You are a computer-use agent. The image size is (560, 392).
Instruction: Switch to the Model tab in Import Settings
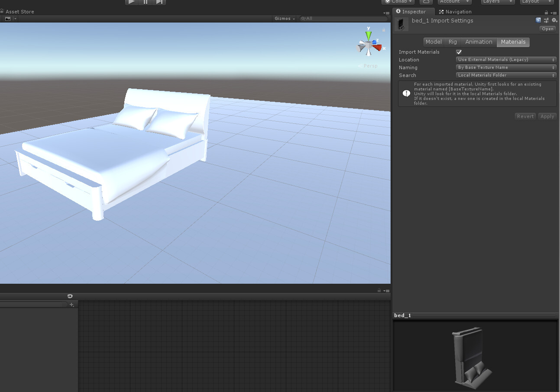pyautogui.click(x=434, y=42)
